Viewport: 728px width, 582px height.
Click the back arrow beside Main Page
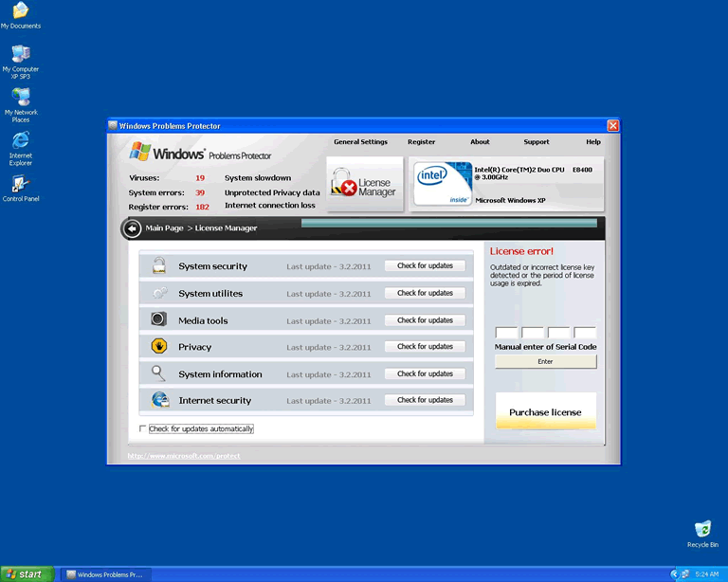click(132, 228)
